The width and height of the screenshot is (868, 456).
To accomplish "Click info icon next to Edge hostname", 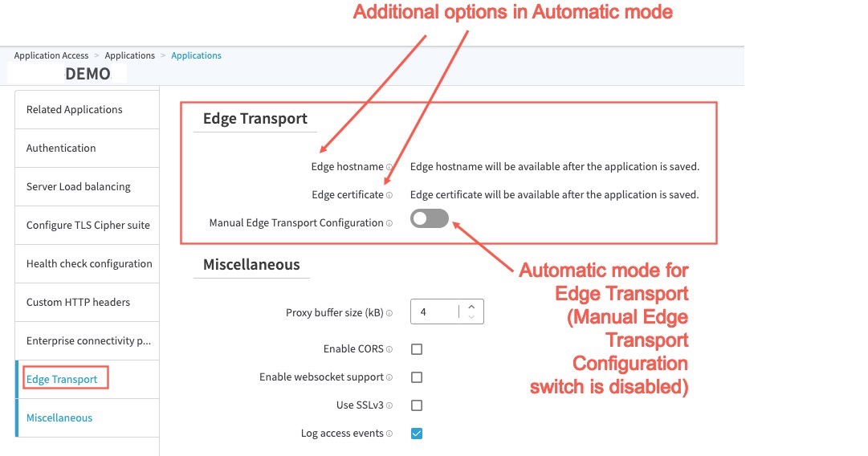I will point(389,168).
